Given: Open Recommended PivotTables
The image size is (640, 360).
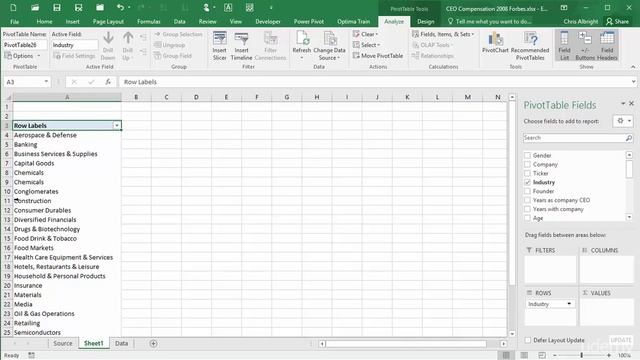Looking at the screenshot, I should 530,46.
